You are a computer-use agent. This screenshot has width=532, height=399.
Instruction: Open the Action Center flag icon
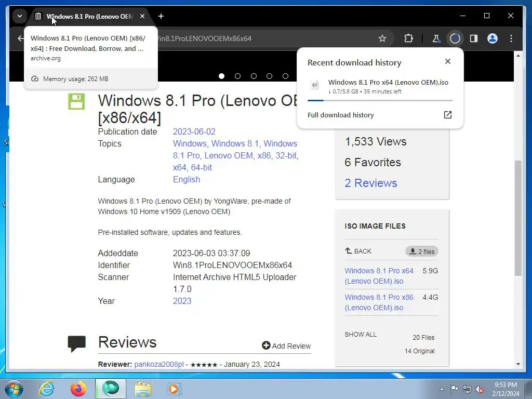click(x=454, y=389)
